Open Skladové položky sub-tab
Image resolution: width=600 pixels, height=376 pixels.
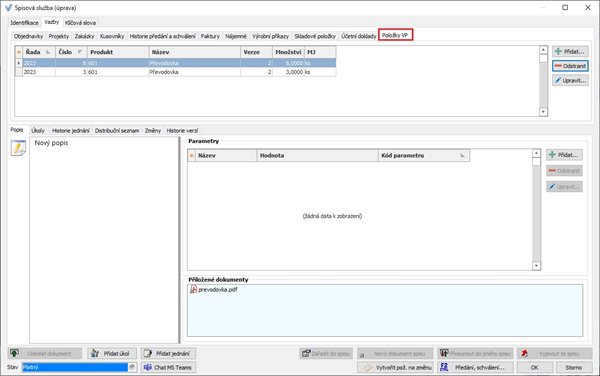315,36
